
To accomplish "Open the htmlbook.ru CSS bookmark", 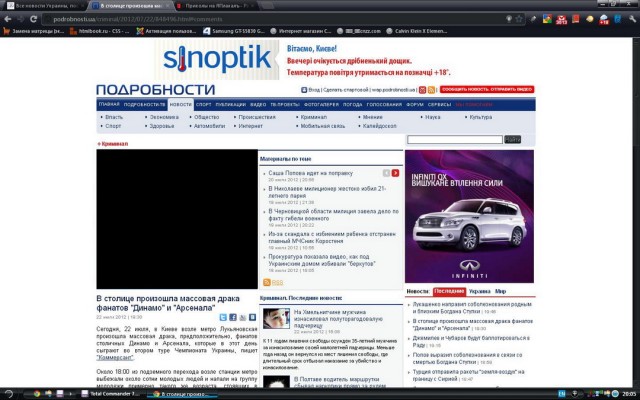I will click(100, 31).
